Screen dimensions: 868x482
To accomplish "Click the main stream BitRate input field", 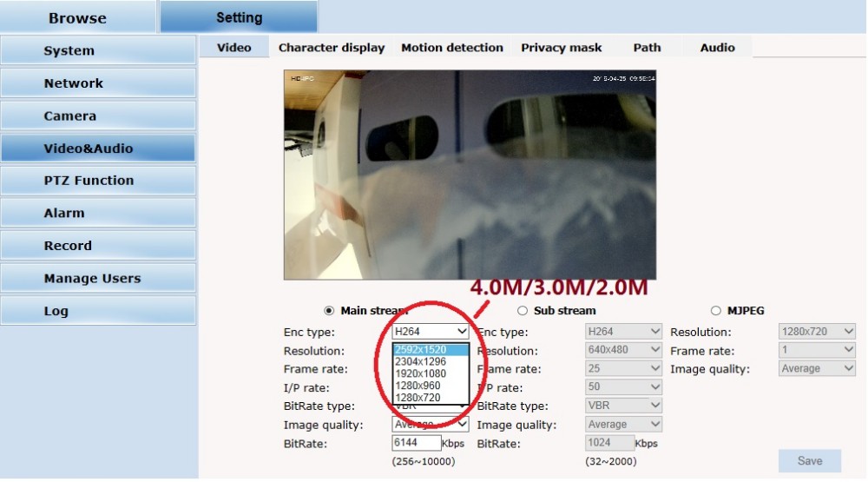I will pyautogui.click(x=417, y=443).
